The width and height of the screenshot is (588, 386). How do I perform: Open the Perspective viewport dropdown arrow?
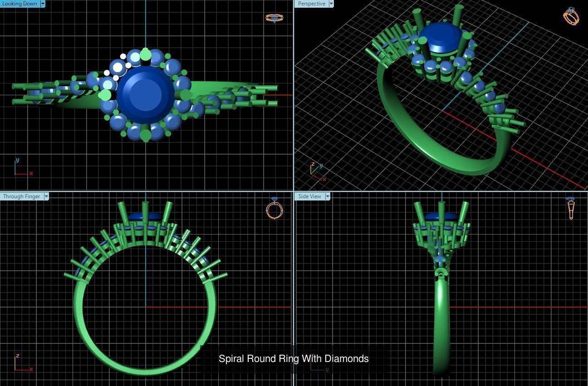pyautogui.click(x=331, y=4)
